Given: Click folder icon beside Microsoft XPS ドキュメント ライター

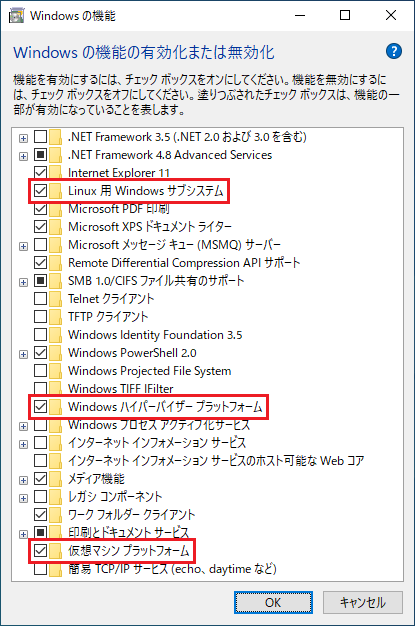Looking at the screenshot, I should coord(56,226).
